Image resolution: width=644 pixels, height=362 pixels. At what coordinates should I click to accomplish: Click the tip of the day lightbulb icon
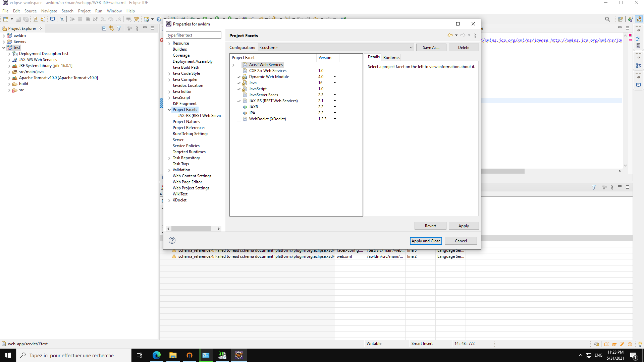[x=640, y=344]
